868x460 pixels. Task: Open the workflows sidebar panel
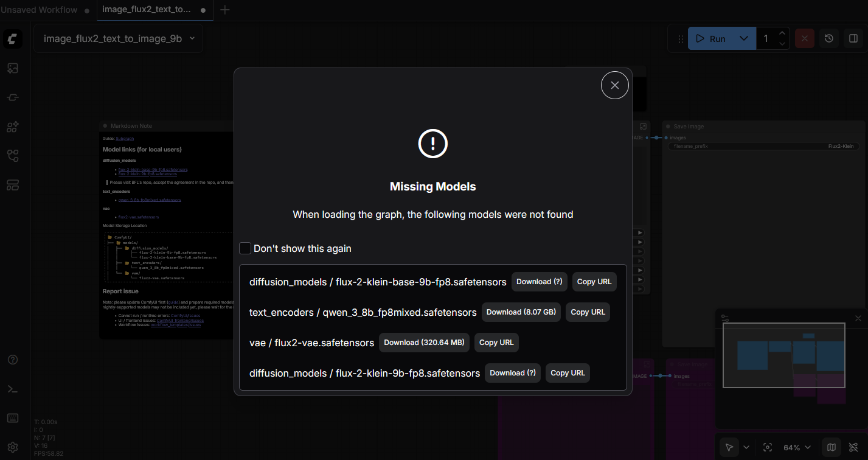tap(13, 156)
